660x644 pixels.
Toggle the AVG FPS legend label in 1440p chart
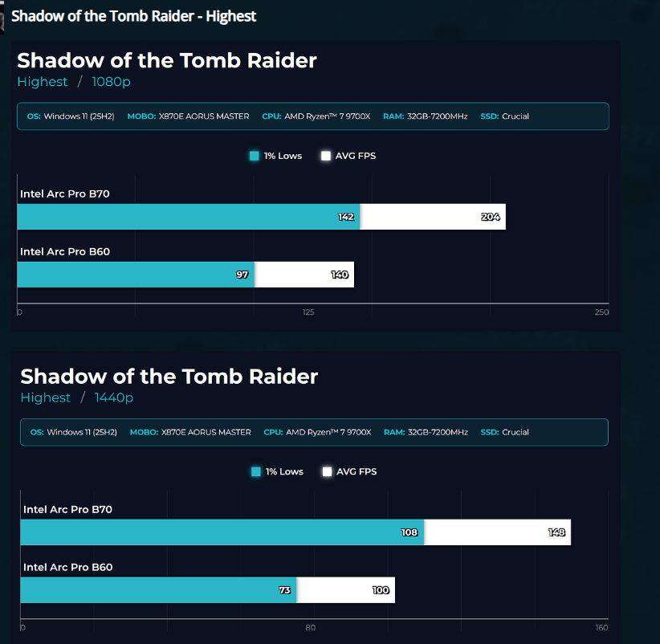tap(356, 472)
